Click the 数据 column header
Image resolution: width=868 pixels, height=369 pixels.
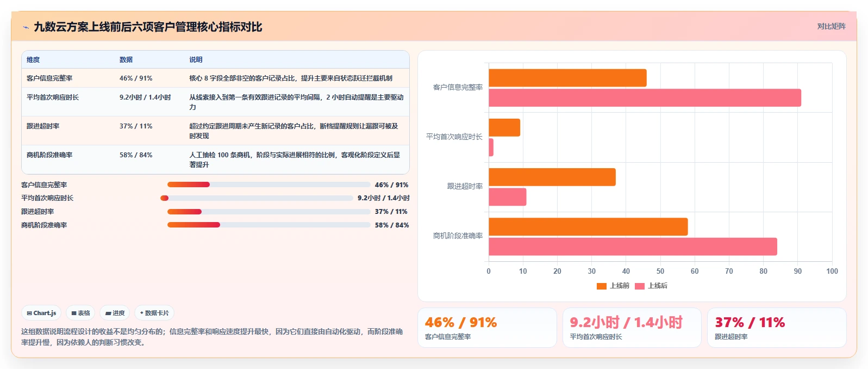pos(126,60)
